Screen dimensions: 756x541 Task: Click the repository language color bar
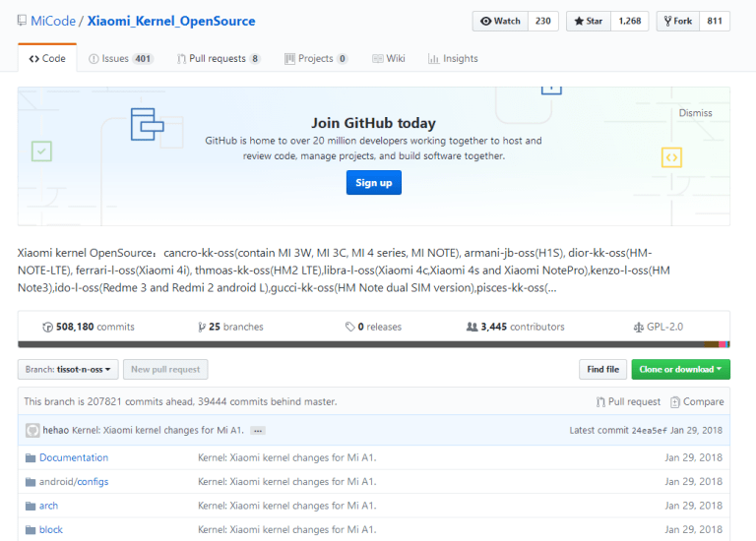tap(374, 344)
